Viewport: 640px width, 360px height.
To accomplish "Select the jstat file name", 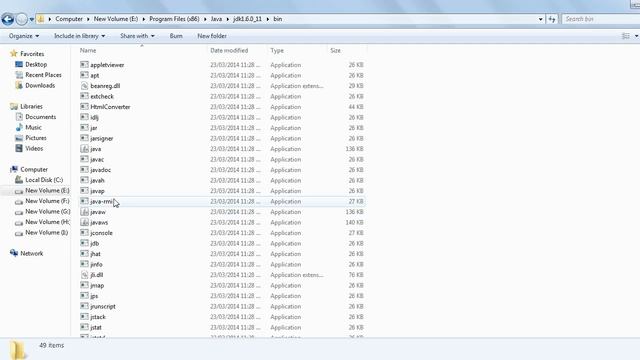I will click(96, 327).
